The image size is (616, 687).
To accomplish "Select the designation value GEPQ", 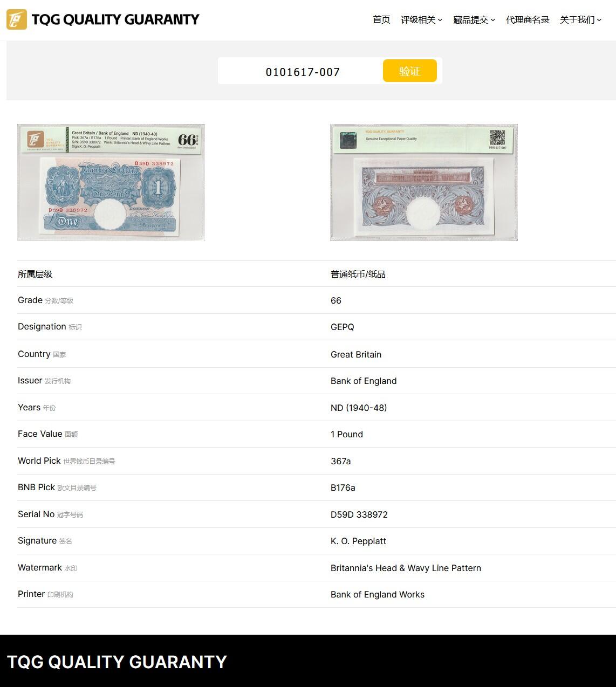I will click(343, 327).
